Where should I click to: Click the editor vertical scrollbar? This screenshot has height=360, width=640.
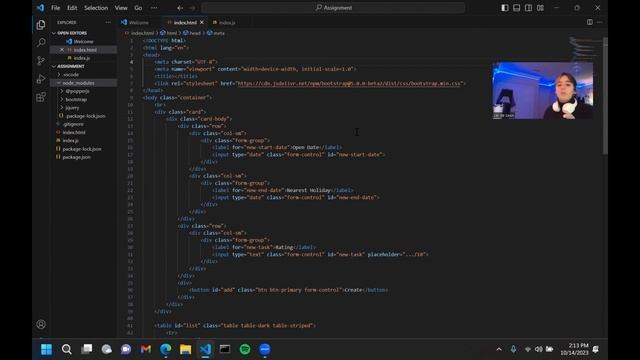pos(605,96)
